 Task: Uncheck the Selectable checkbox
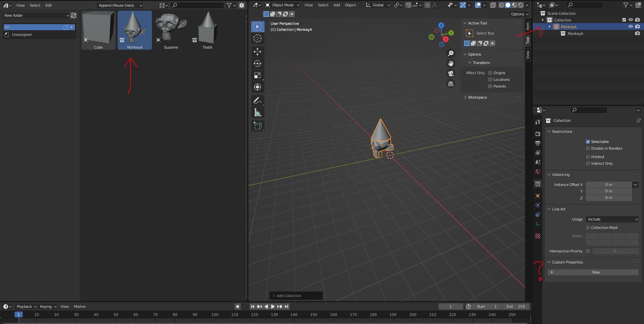pyautogui.click(x=588, y=142)
